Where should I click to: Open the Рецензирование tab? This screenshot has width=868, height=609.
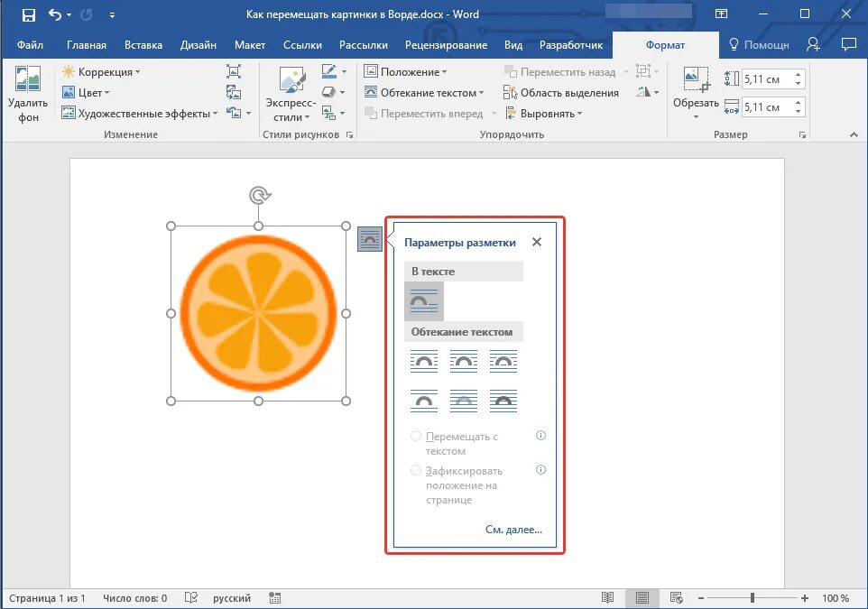(x=446, y=45)
